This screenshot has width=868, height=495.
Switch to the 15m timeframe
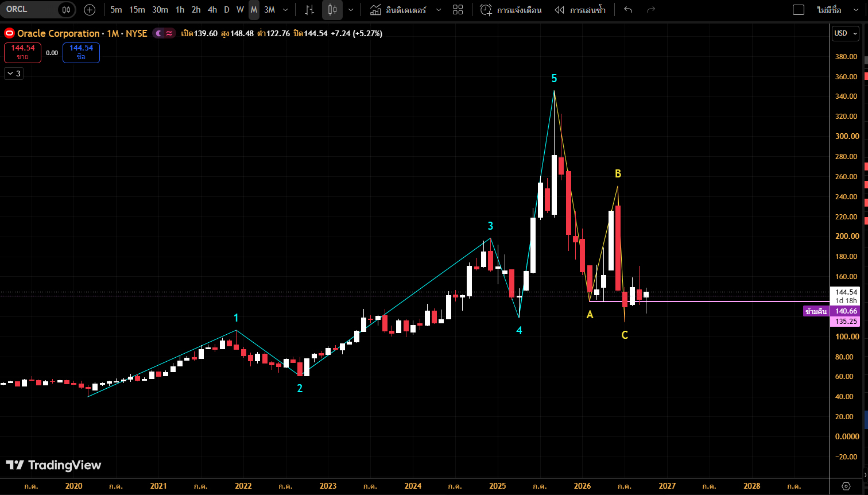(x=137, y=9)
